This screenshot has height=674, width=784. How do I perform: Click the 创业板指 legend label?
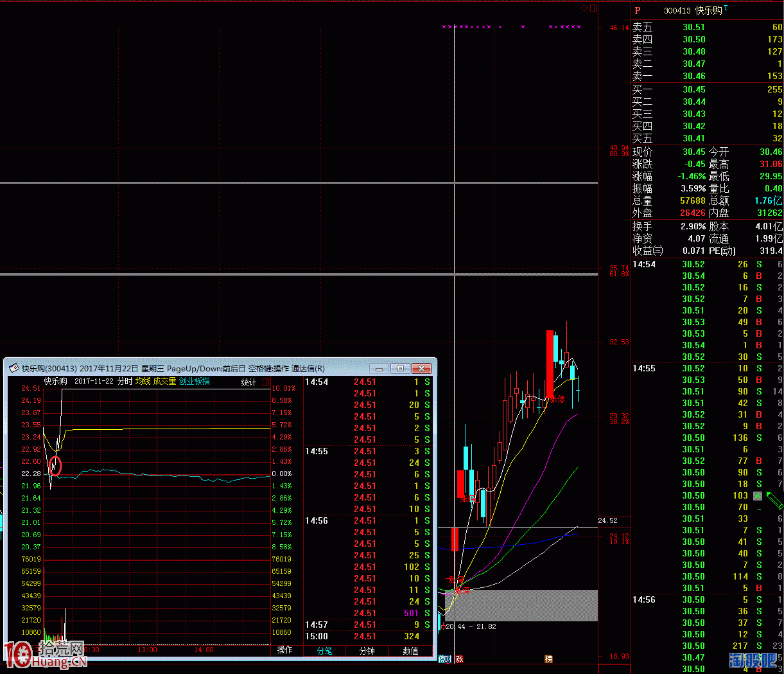click(x=194, y=381)
